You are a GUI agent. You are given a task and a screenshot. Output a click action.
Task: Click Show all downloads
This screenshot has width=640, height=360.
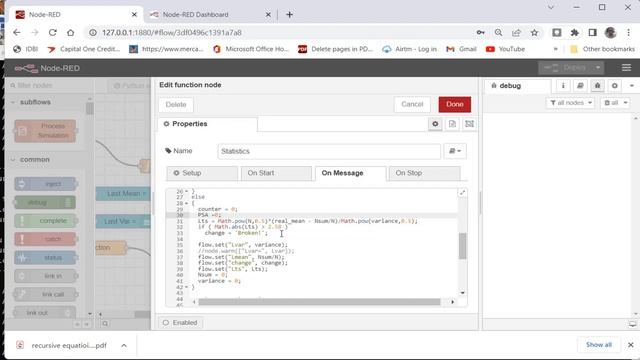click(599, 345)
